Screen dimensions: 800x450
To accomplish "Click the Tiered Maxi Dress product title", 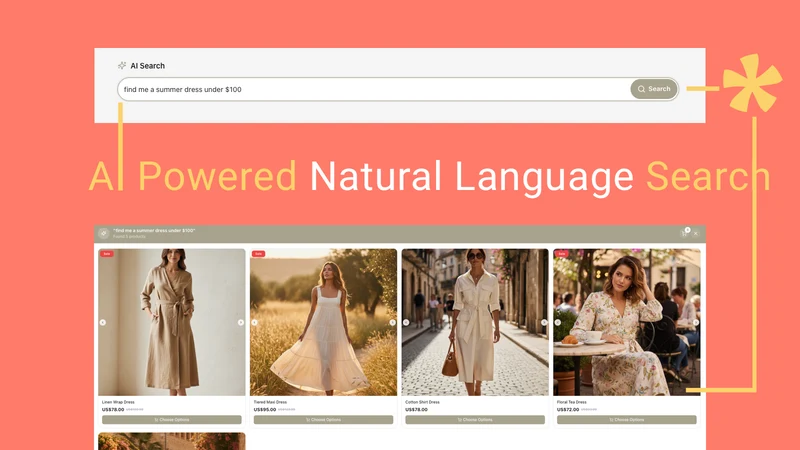I will (270, 402).
